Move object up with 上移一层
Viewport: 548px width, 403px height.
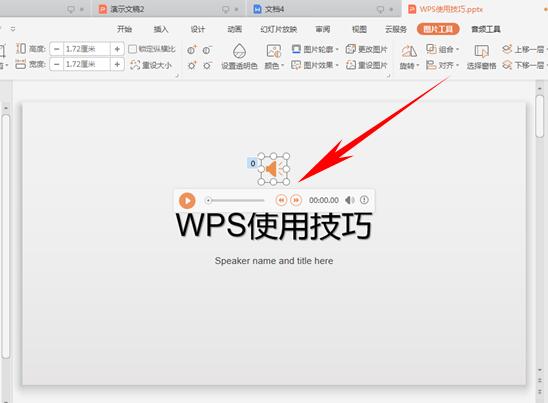523,49
